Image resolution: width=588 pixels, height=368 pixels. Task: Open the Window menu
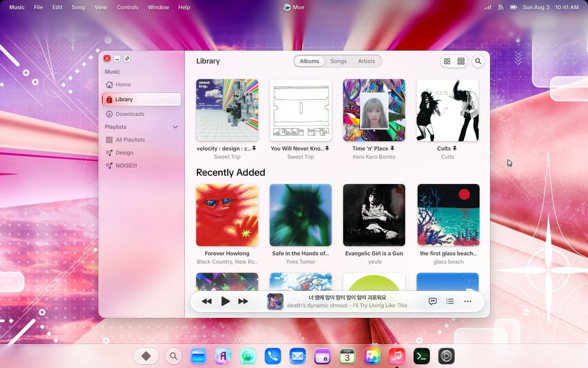[158, 7]
